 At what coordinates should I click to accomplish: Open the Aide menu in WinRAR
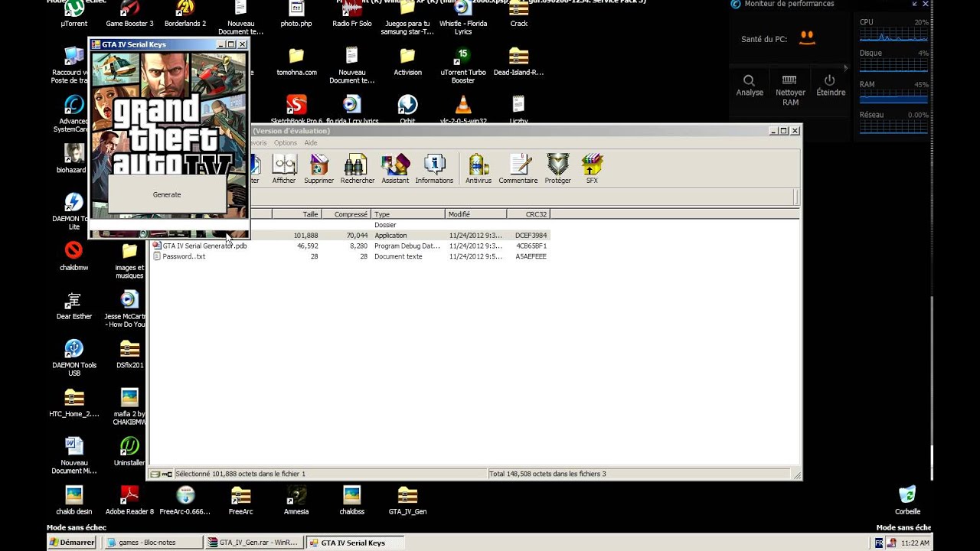310,143
